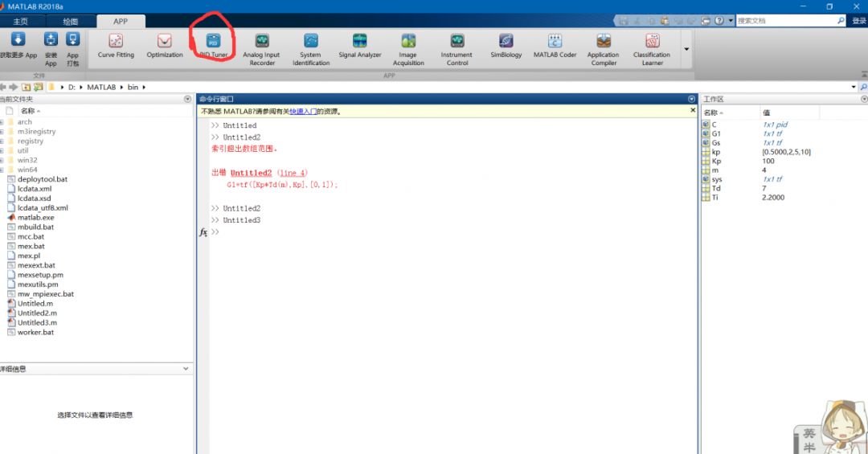This screenshot has height=454, width=868.
Task: Open the PID Tuner app
Action: coord(213,46)
